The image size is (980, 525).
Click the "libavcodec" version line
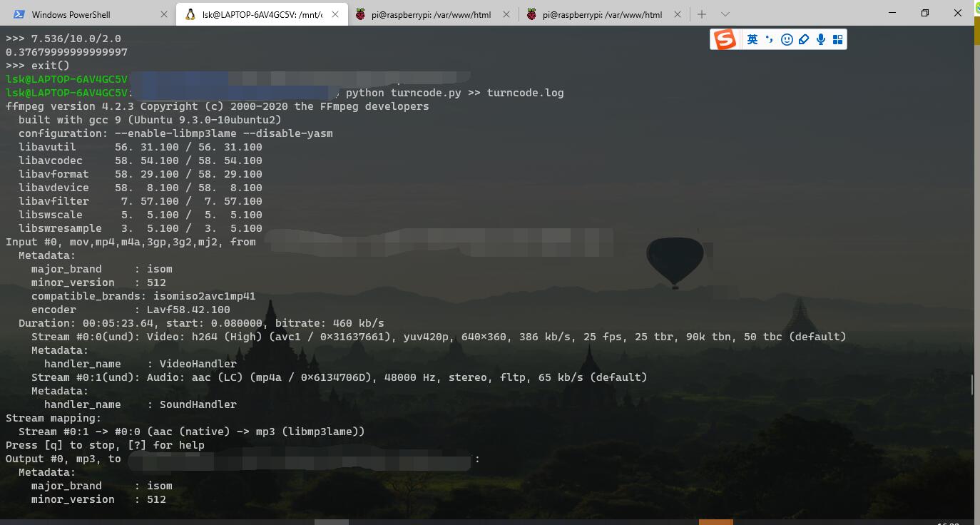(x=141, y=160)
